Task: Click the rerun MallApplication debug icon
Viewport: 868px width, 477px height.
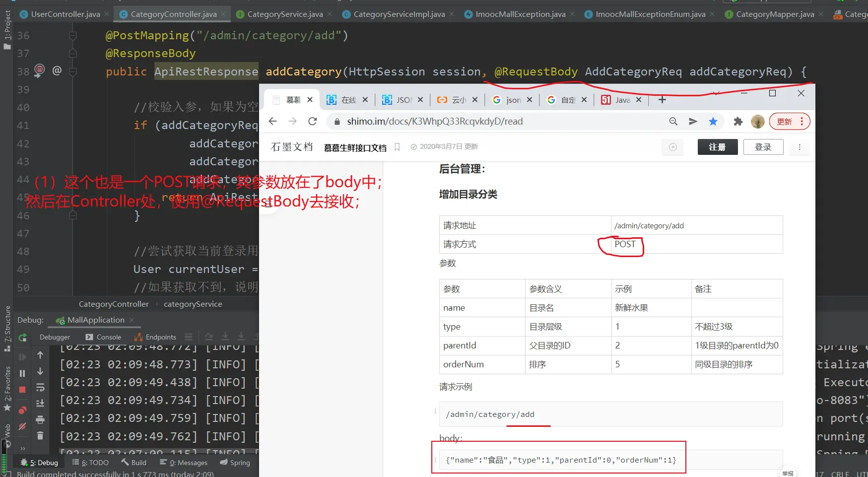Action: coord(22,338)
